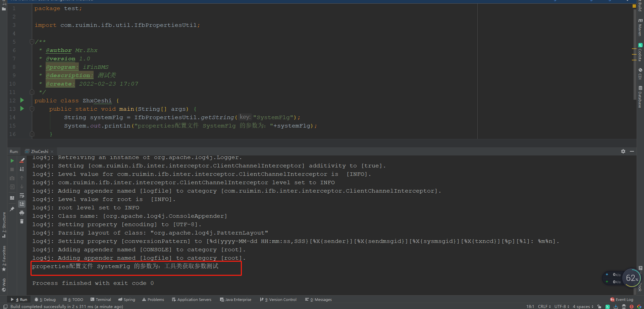Change indent setting 4 spaces
This screenshot has height=309, width=644.
pos(583,306)
